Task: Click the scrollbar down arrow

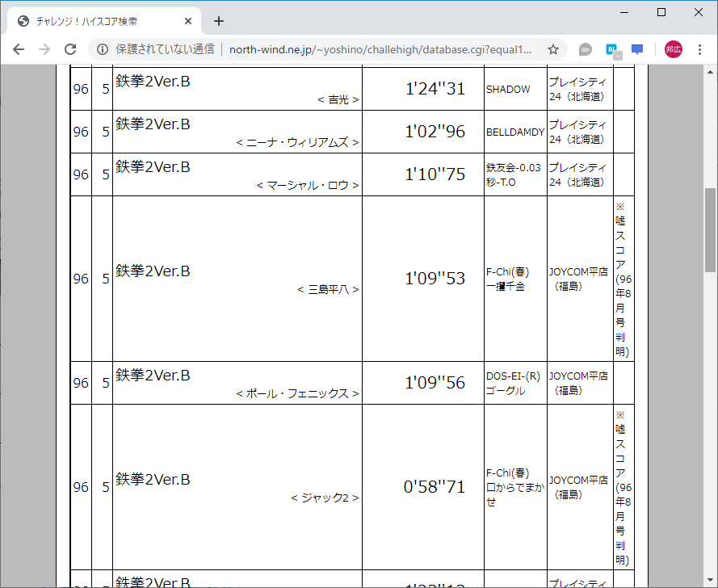Action: click(x=710, y=581)
